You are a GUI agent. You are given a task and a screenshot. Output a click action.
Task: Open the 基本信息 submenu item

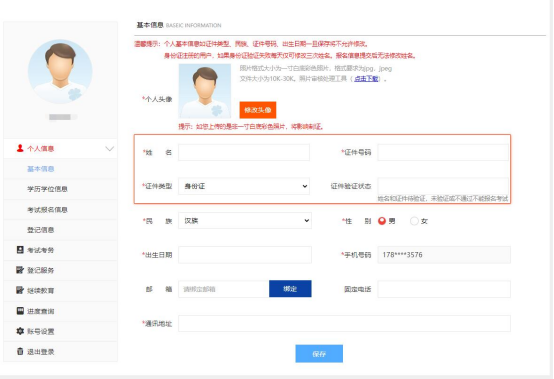[41, 169]
